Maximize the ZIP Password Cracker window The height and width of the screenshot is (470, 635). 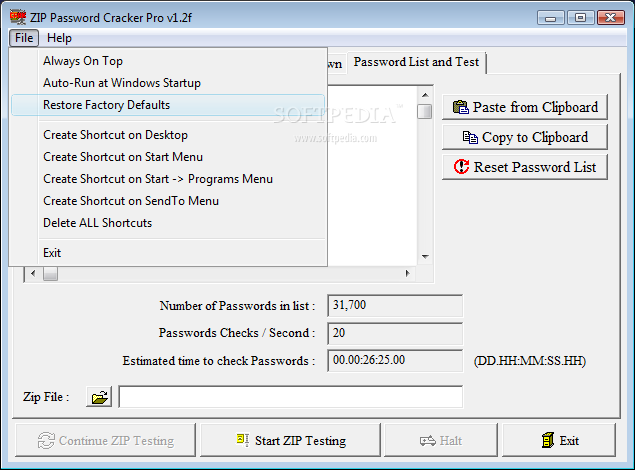point(580,18)
